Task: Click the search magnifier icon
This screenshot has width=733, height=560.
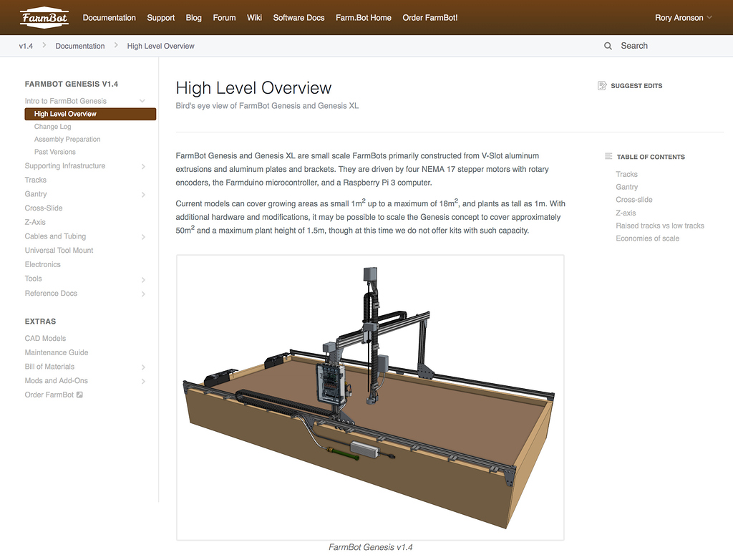Action: point(608,45)
